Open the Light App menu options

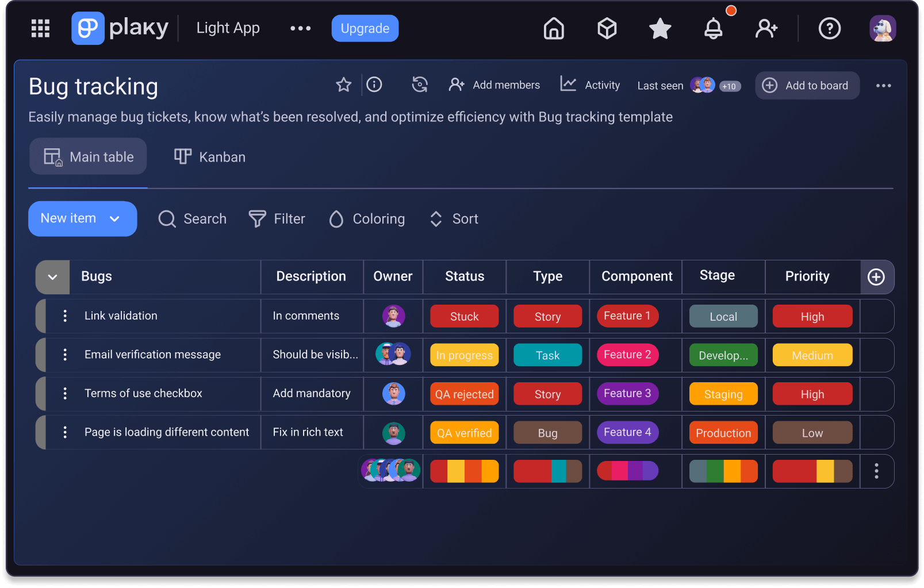click(x=300, y=28)
